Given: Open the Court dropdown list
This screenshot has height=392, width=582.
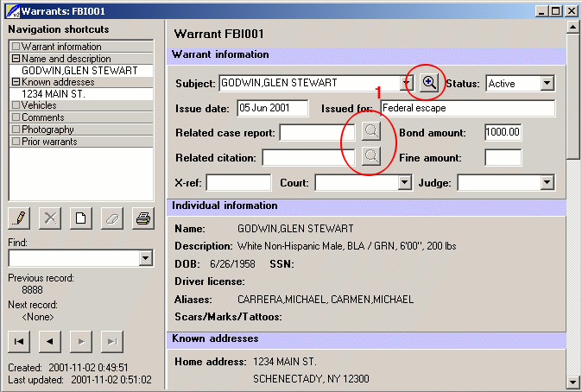Looking at the screenshot, I should [403, 183].
